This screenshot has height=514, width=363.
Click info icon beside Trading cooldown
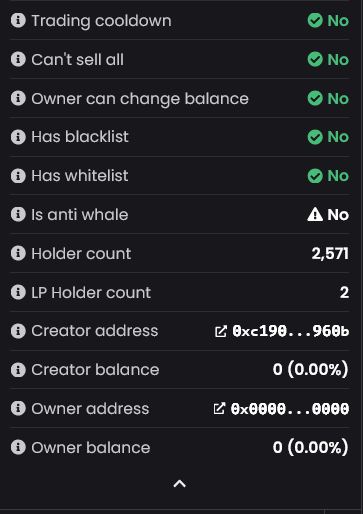[x=18, y=20]
